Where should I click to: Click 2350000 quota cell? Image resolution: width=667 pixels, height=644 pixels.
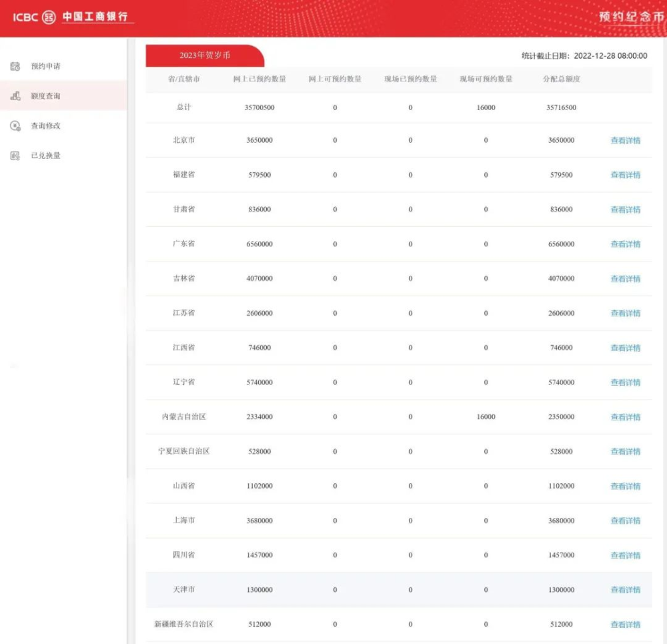pos(562,416)
